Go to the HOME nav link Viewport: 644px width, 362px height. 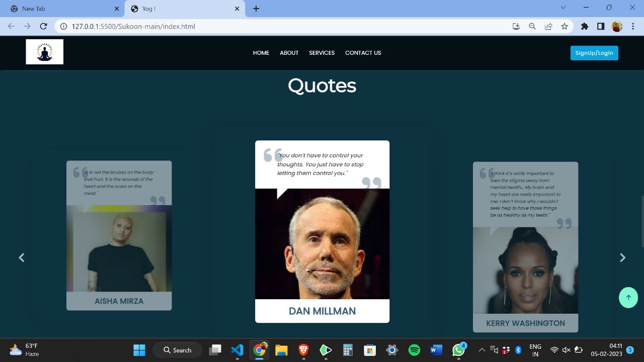261,53
